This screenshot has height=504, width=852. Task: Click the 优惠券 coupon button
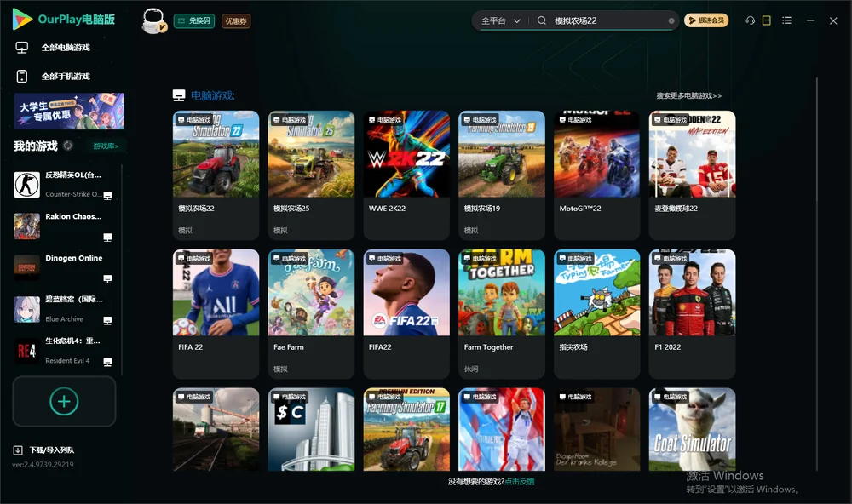coord(236,20)
